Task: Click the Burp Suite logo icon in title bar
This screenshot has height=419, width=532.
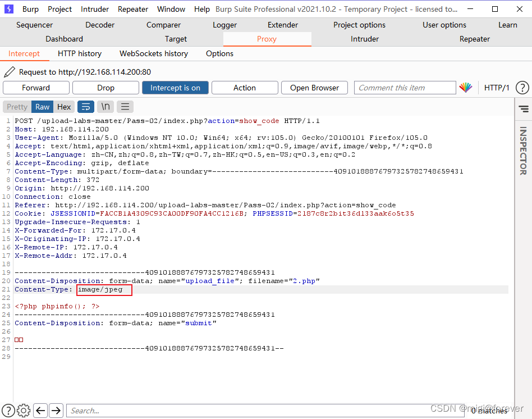Action: [9, 9]
